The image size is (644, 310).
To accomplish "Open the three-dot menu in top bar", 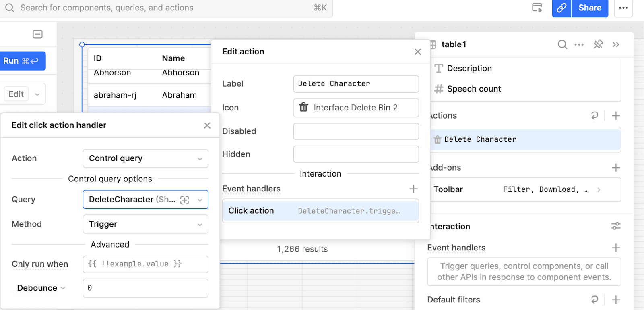I will pyautogui.click(x=623, y=8).
